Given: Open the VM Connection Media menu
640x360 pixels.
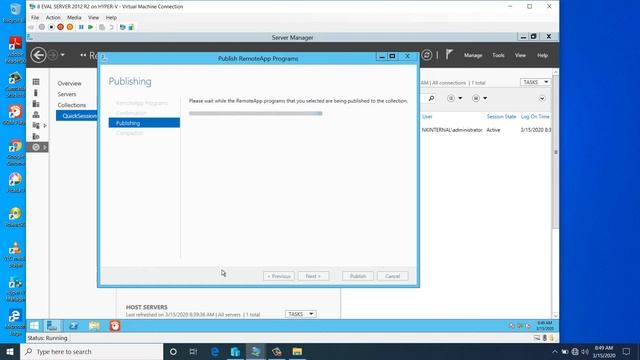Looking at the screenshot, I should point(74,18).
